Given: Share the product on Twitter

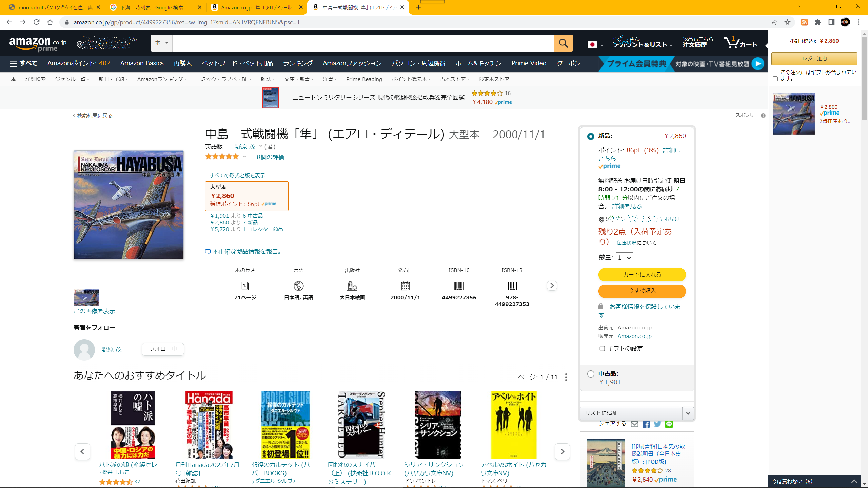Looking at the screenshot, I should [657, 424].
